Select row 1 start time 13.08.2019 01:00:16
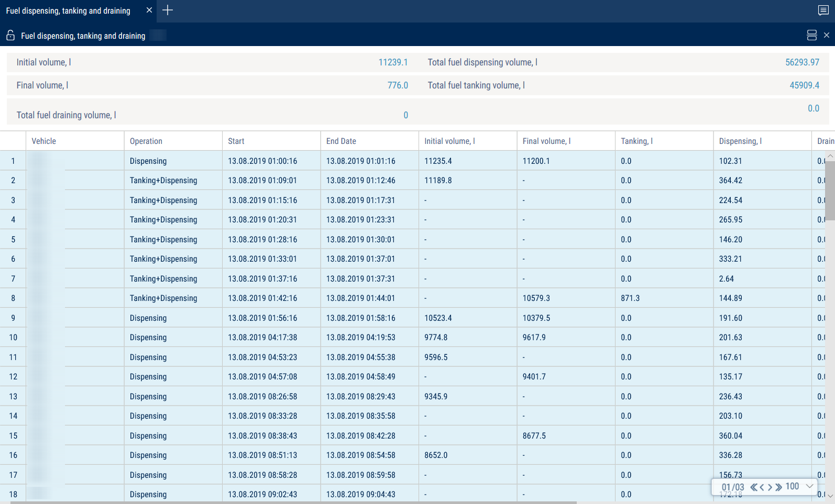The height and width of the screenshot is (504, 835). [x=262, y=161]
